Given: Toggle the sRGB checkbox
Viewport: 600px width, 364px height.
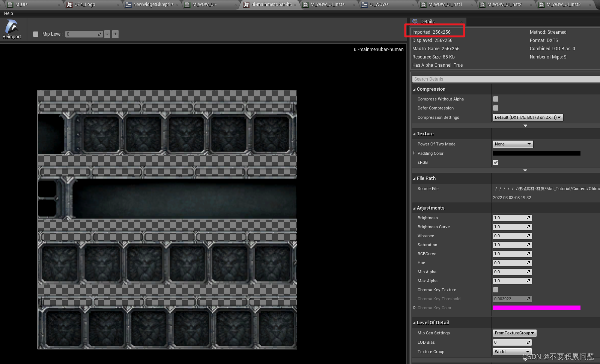Looking at the screenshot, I should (x=496, y=162).
